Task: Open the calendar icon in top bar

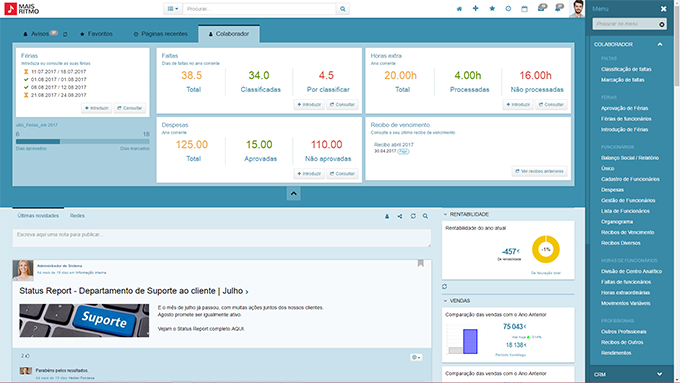Action: click(x=524, y=9)
